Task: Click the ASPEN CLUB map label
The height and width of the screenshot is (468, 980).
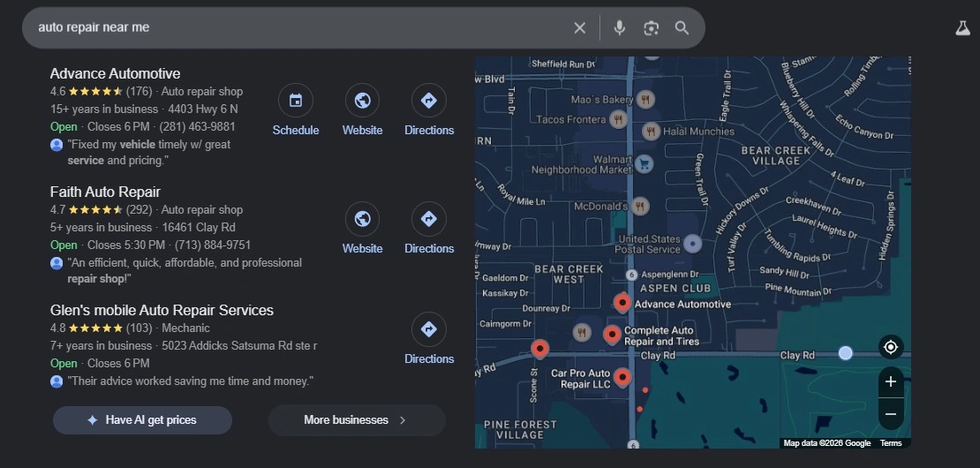Action: [675, 288]
